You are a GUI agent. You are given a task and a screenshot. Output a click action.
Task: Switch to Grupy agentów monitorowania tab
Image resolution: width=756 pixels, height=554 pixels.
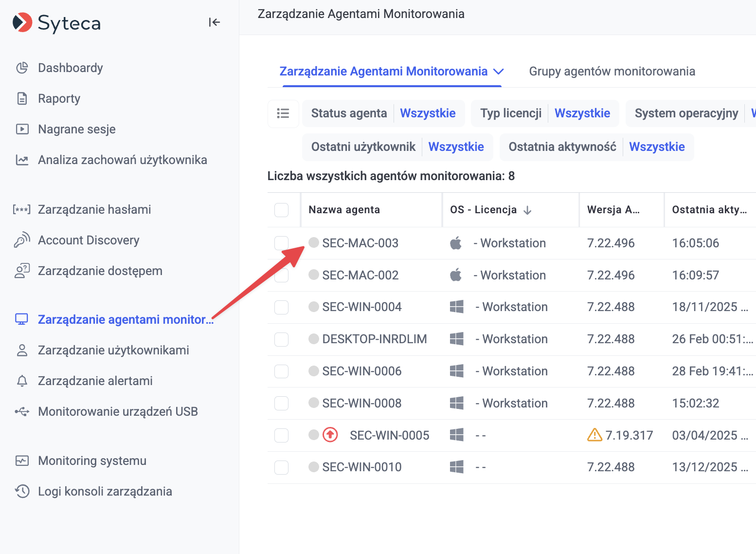click(x=612, y=72)
